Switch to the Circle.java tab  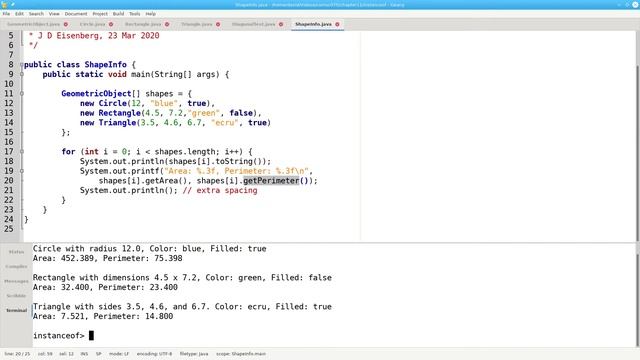click(93, 24)
